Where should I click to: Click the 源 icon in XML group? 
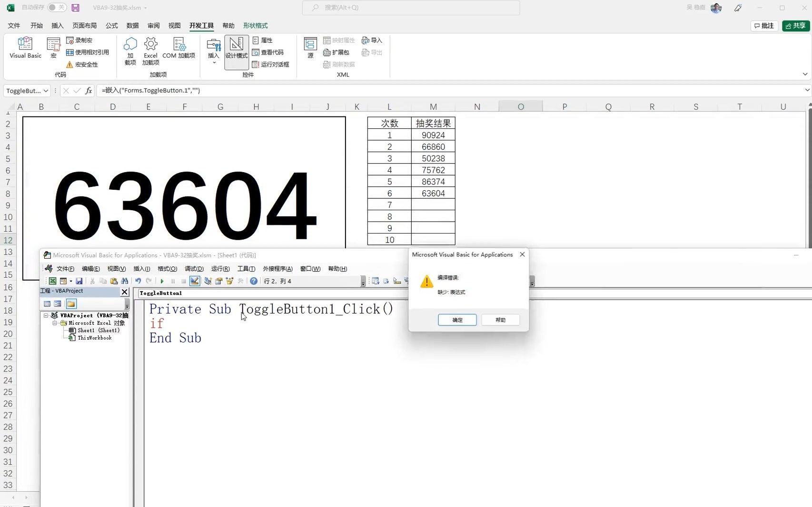click(x=309, y=48)
